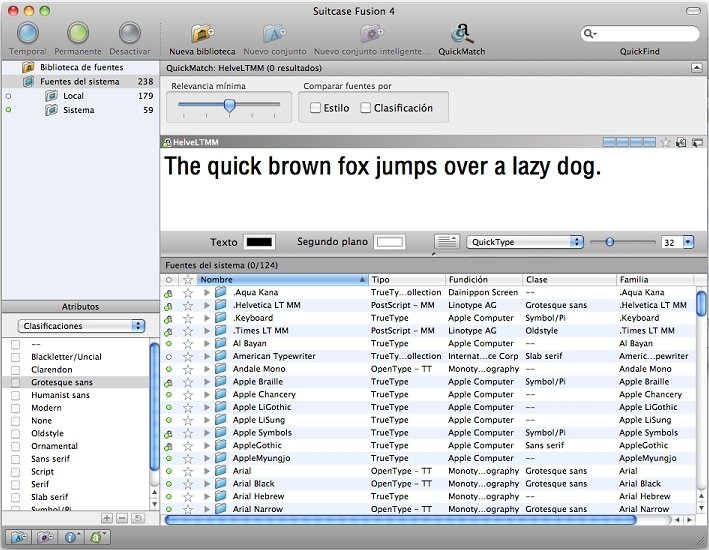The image size is (709, 550).
Task: Check the Blackletter/Uncial classification
Action: (x=16, y=357)
